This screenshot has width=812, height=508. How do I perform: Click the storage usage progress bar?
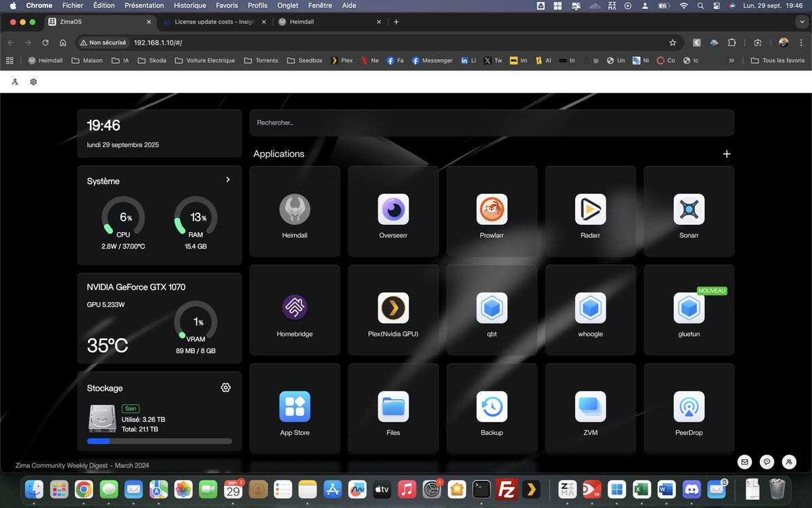[x=160, y=441]
